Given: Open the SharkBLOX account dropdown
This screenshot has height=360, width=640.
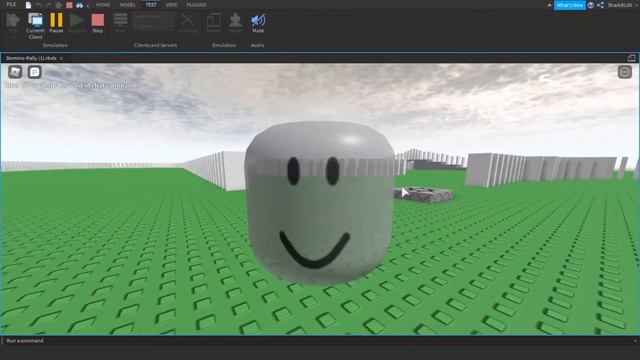Looking at the screenshot, I should 622,5.
